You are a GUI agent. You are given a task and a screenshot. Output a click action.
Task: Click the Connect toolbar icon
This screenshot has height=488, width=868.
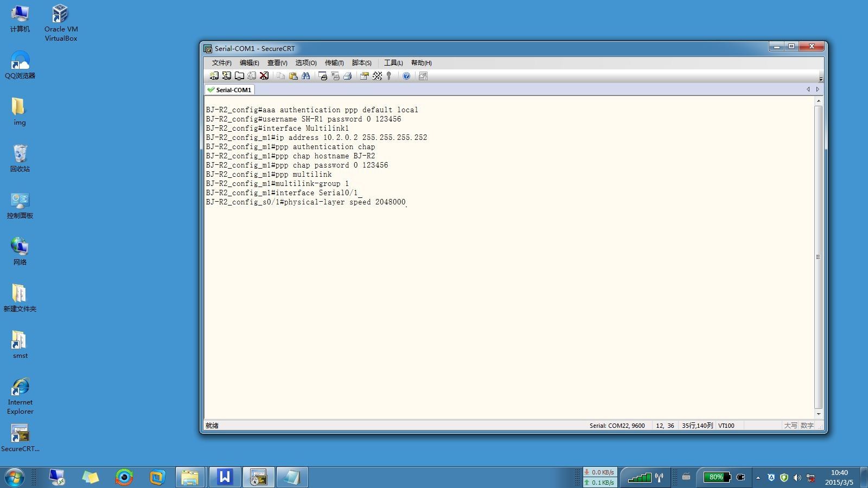pyautogui.click(x=214, y=76)
